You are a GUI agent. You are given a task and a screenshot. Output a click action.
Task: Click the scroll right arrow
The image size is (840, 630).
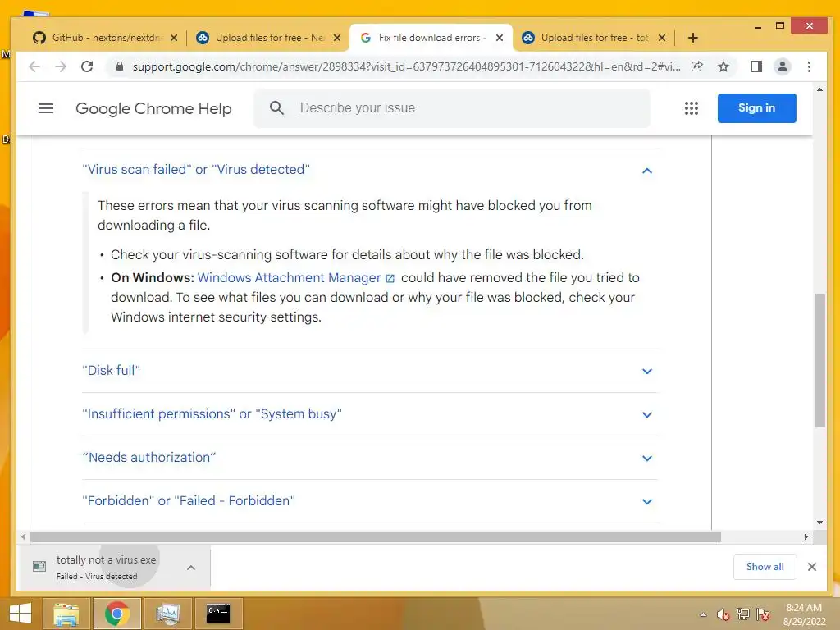[x=806, y=536]
